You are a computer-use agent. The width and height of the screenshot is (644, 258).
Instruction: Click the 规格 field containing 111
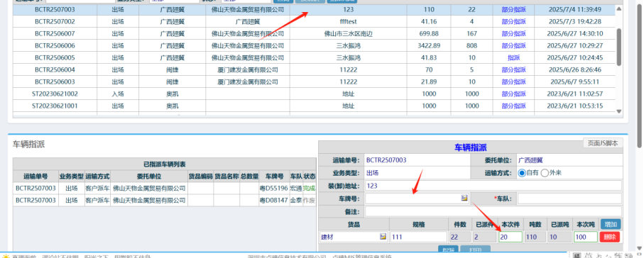pos(418,237)
